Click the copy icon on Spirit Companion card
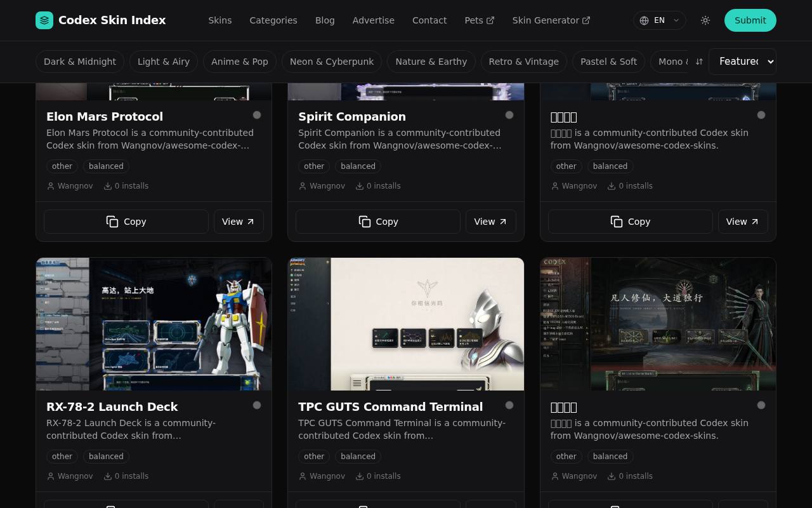Image resolution: width=812 pixels, height=508 pixels. coord(365,222)
